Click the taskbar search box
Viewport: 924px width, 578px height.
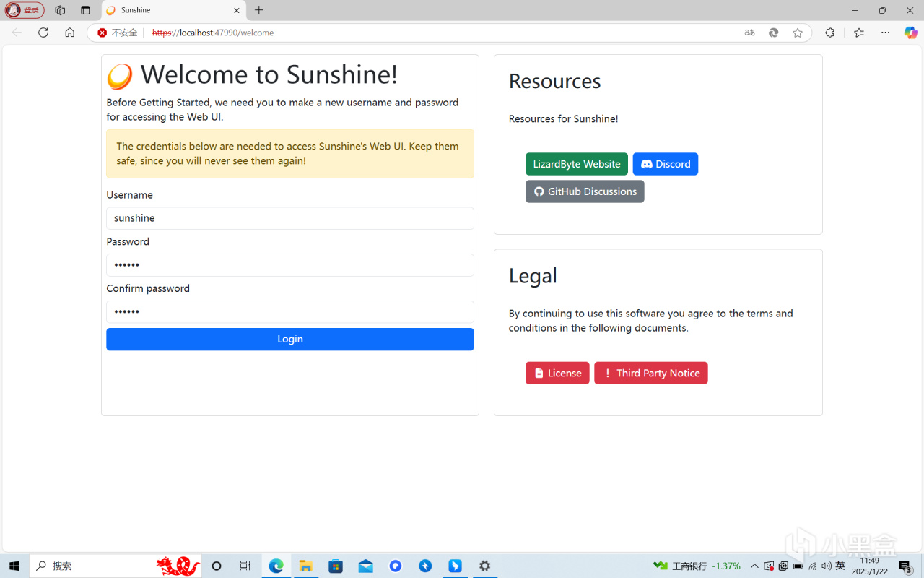(x=115, y=566)
